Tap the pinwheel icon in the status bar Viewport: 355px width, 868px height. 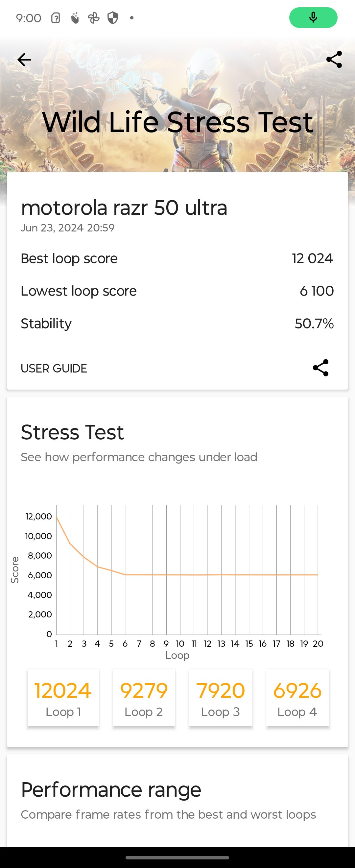coord(94,18)
